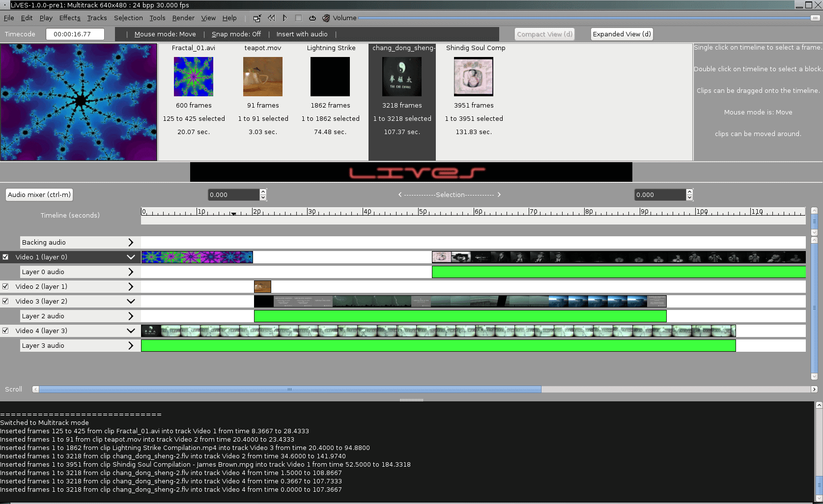The width and height of the screenshot is (823, 504).
Task: Decrease the right selection value with the down arrow
Action: 689,197
